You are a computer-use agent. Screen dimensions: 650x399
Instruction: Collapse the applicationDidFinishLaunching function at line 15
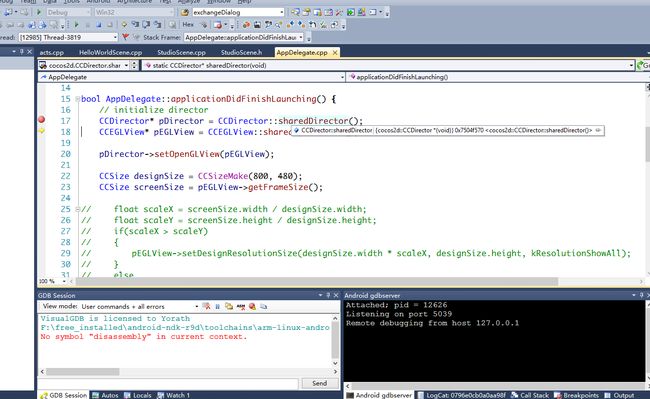(x=78, y=99)
